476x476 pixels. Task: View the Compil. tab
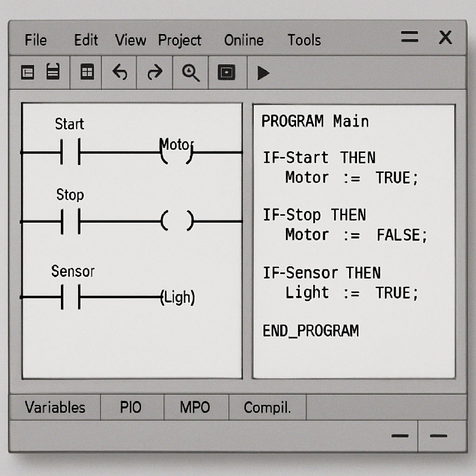coord(267,408)
